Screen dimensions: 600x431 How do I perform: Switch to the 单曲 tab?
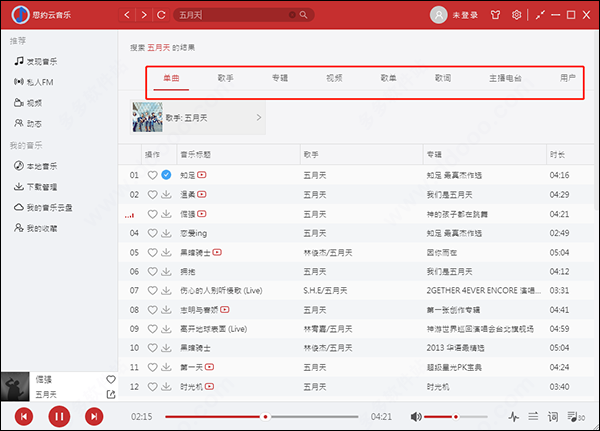(171, 78)
